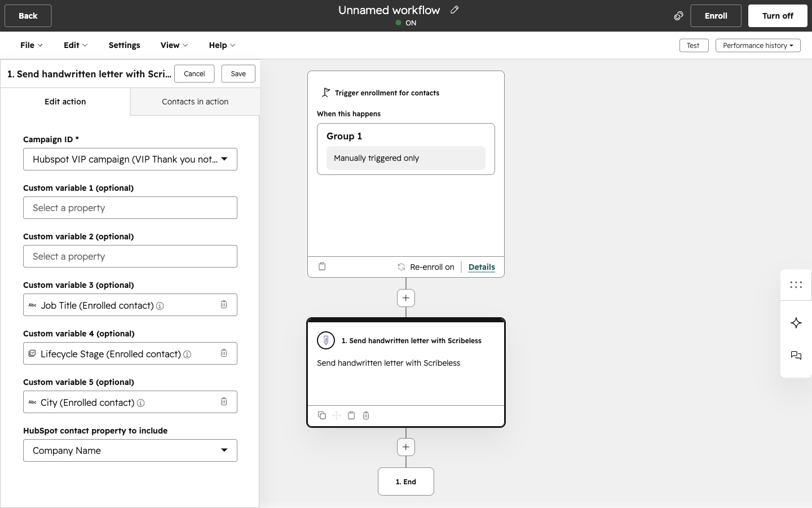
Task: Open re-enrollment Details link
Action: [482, 267]
